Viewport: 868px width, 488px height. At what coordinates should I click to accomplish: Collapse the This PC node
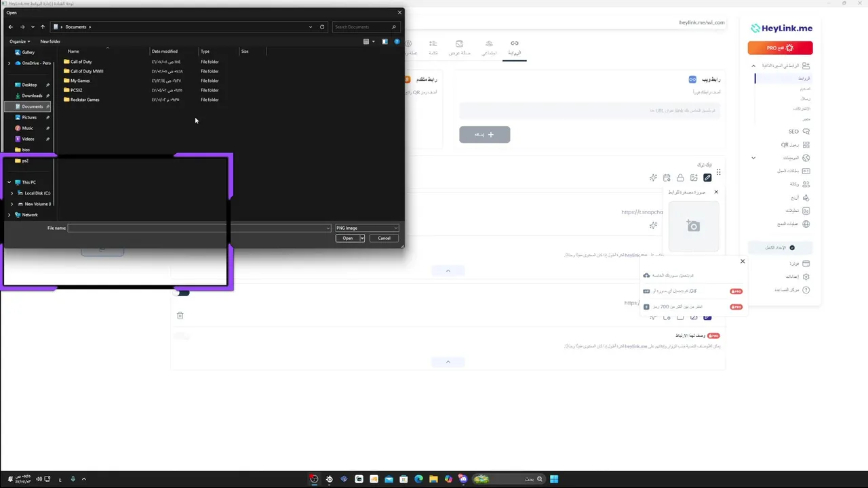click(x=9, y=182)
